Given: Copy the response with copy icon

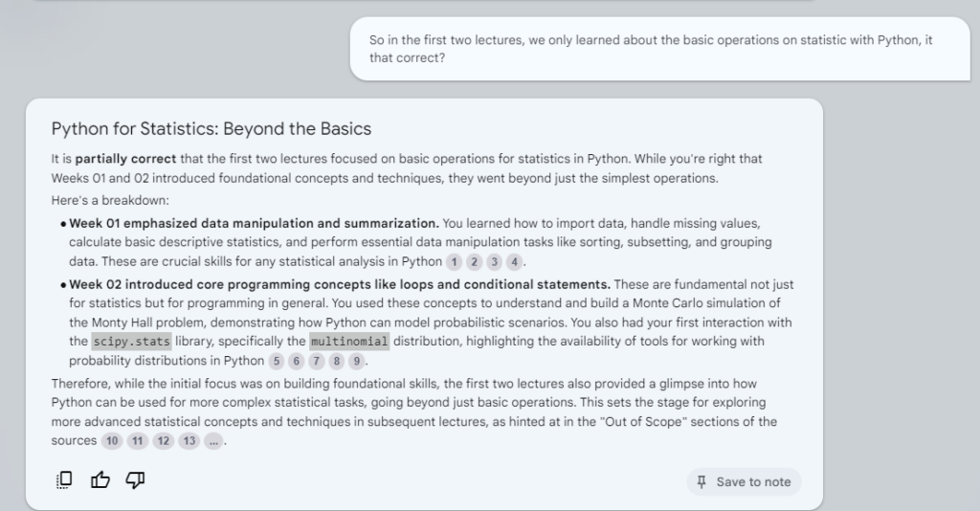Looking at the screenshot, I should (x=65, y=480).
